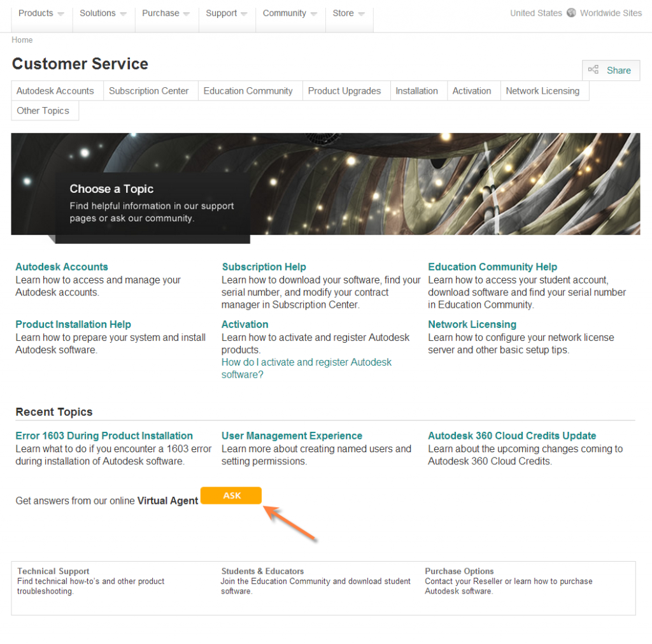The height and width of the screenshot is (644, 652).
Task: Expand the Products dropdown menu
Action: 41,13
